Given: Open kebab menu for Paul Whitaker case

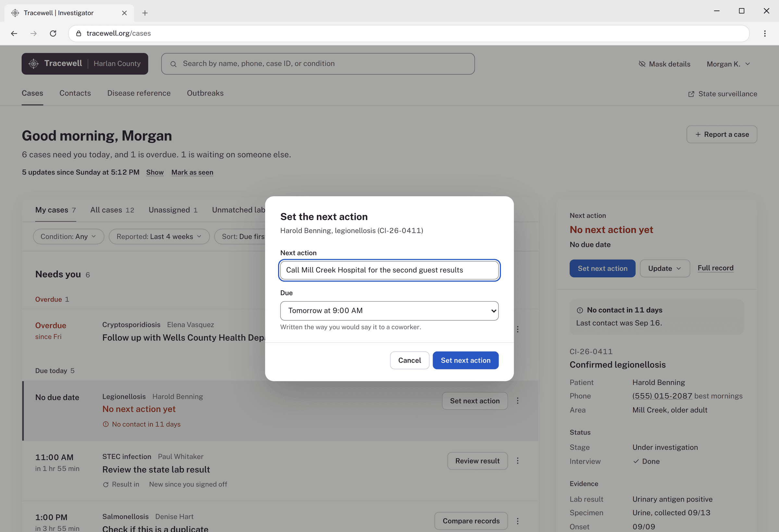Looking at the screenshot, I should (x=517, y=461).
